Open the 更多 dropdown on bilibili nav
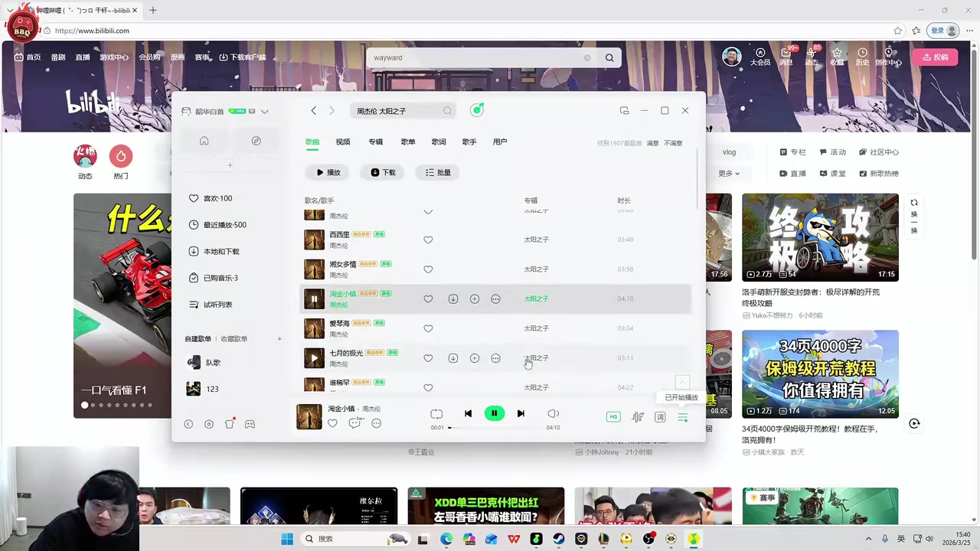 click(727, 173)
